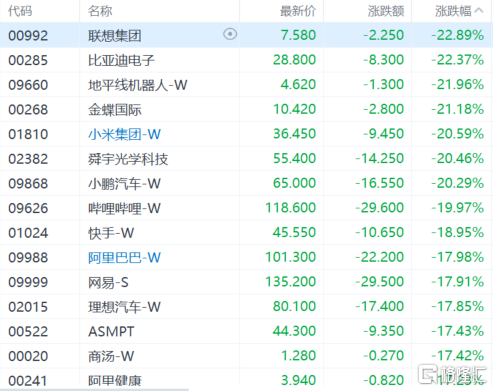Click stock code 00268

click(x=28, y=110)
